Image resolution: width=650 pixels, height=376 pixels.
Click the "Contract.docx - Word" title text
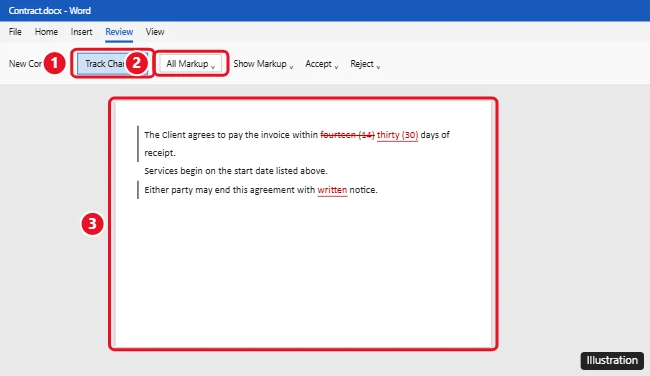(x=50, y=11)
